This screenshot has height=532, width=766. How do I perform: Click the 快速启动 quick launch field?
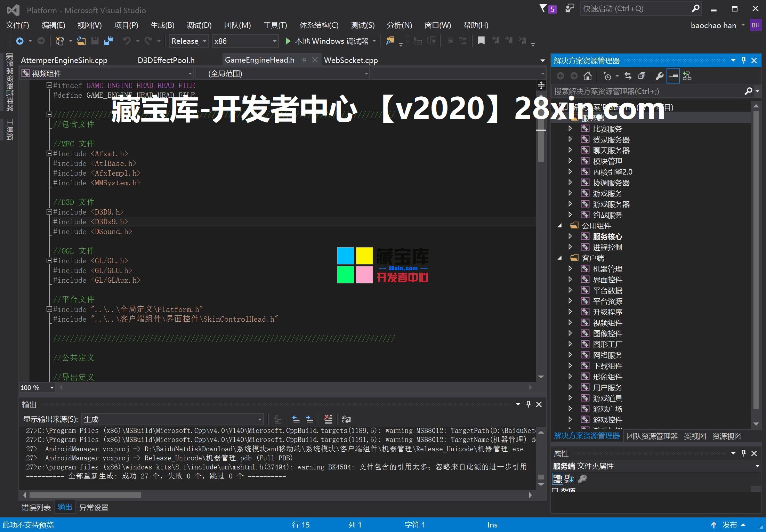640,8
